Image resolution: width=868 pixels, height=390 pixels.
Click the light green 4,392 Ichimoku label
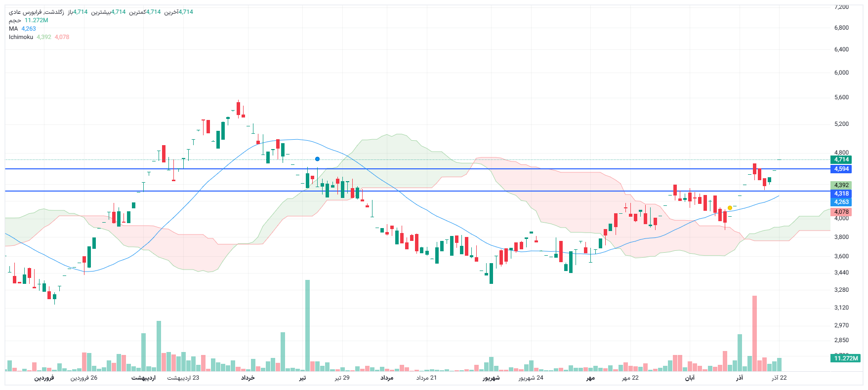(x=841, y=185)
